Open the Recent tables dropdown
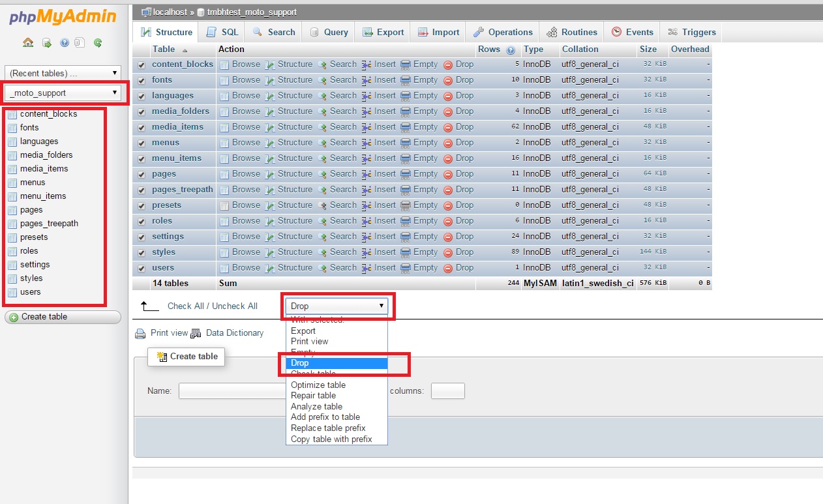823x504 pixels. (x=63, y=73)
